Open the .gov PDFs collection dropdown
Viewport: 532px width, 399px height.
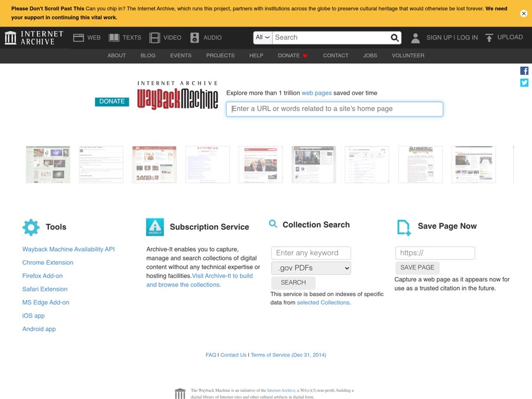tap(311, 268)
